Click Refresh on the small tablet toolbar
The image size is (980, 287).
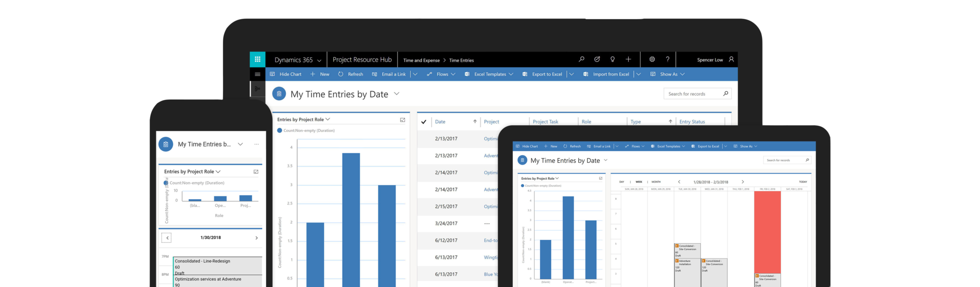point(572,146)
